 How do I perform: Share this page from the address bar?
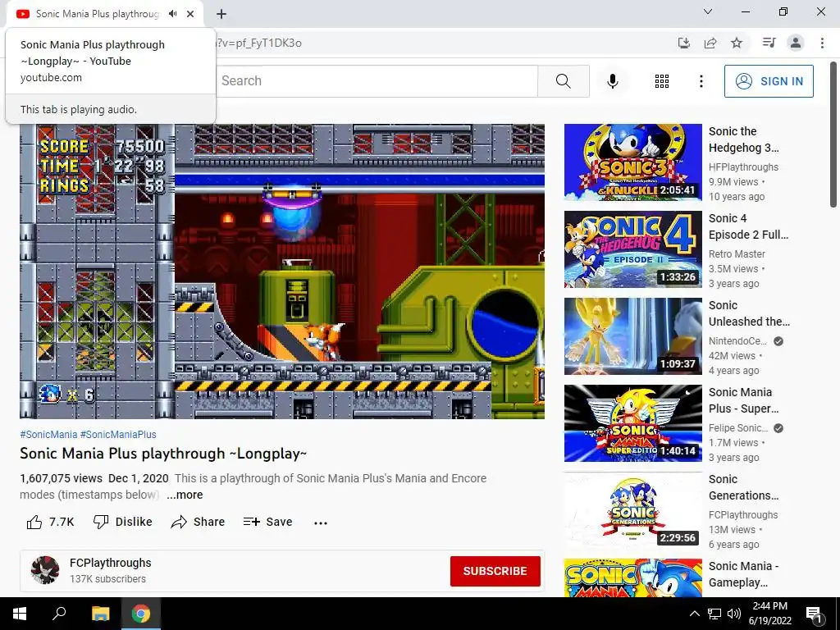click(710, 43)
